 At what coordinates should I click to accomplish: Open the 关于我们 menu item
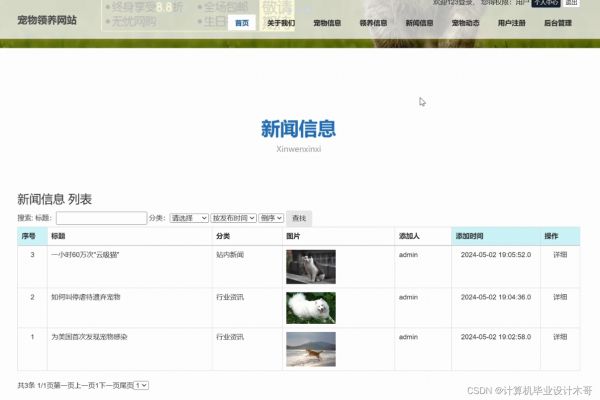pyautogui.click(x=281, y=22)
